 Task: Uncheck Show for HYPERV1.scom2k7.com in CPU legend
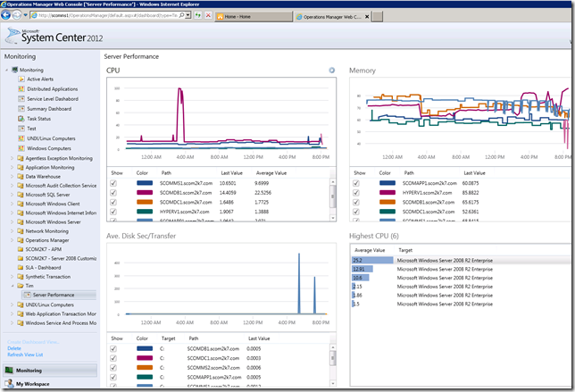tap(113, 212)
